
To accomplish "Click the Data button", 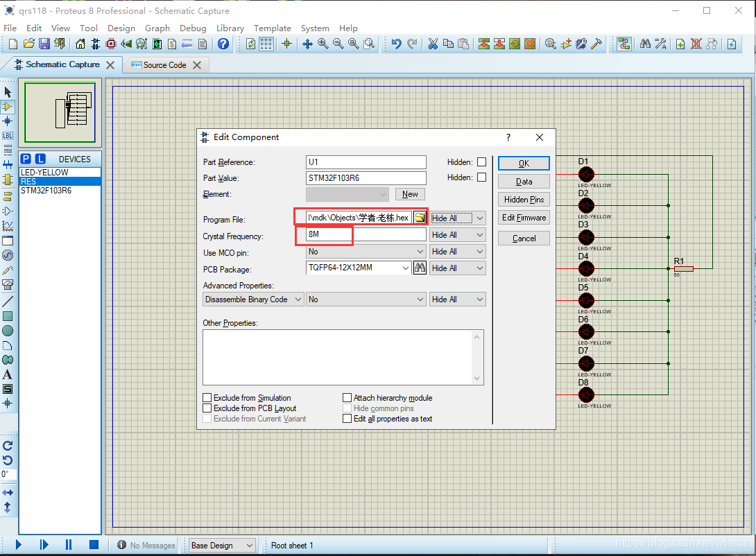I will (x=524, y=182).
